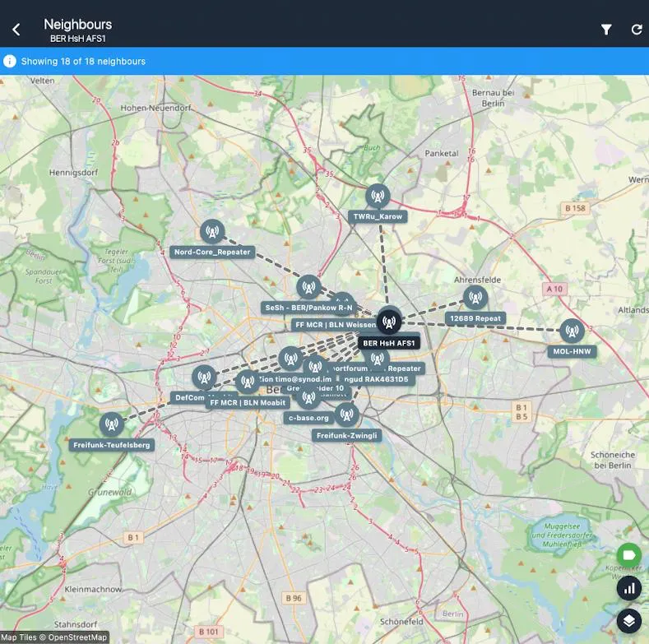Click the ngud RAK4631D5 label

(376, 379)
